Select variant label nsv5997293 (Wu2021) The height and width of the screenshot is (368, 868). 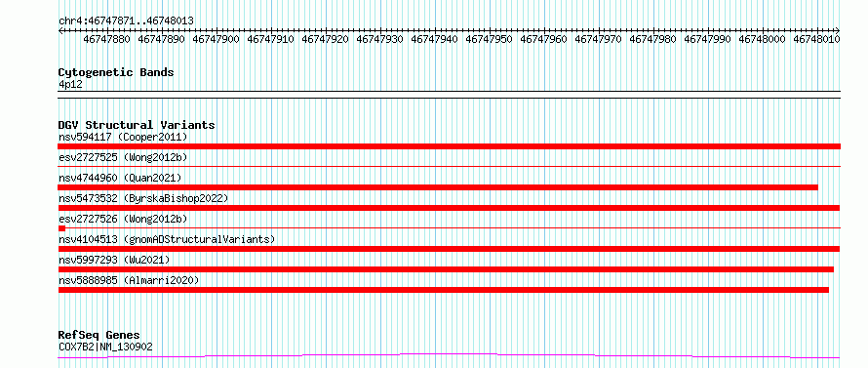pos(114,260)
